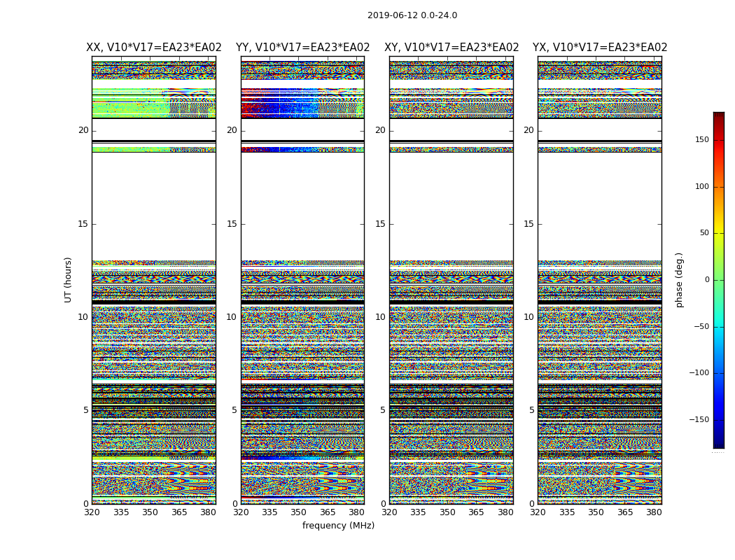Click the '15' UT tick of the YX panel

pyautogui.click(x=529, y=224)
